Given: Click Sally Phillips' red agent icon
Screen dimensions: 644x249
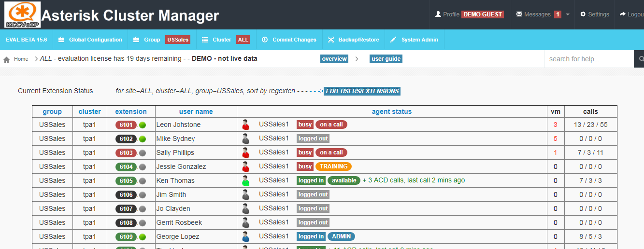Looking at the screenshot, I should [245, 153].
